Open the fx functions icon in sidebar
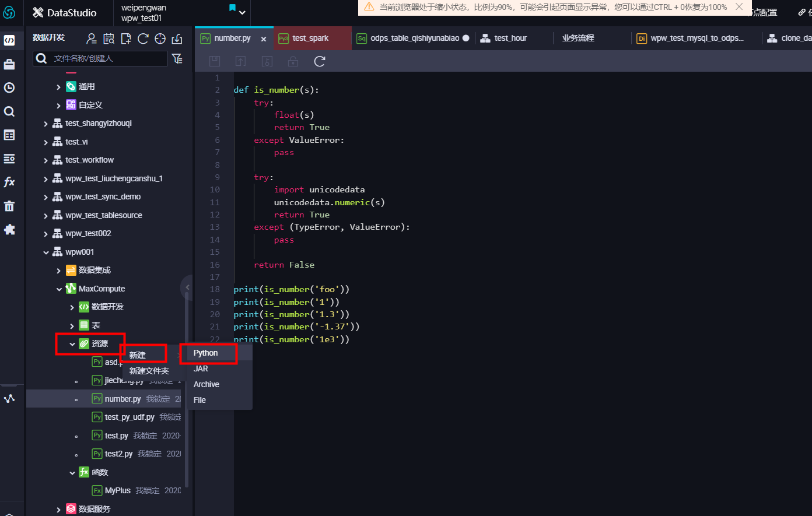812x516 pixels. pos(9,182)
